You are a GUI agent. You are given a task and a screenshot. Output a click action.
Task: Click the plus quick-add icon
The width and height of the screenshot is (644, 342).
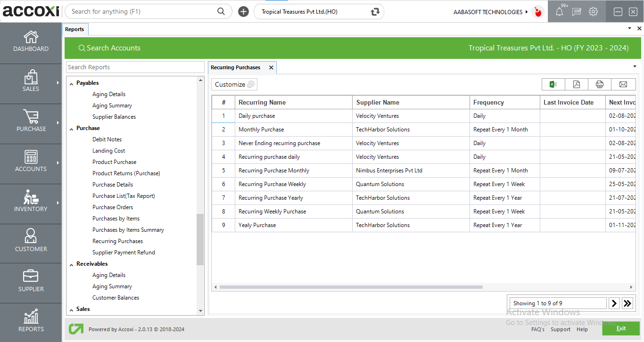[x=243, y=12]
